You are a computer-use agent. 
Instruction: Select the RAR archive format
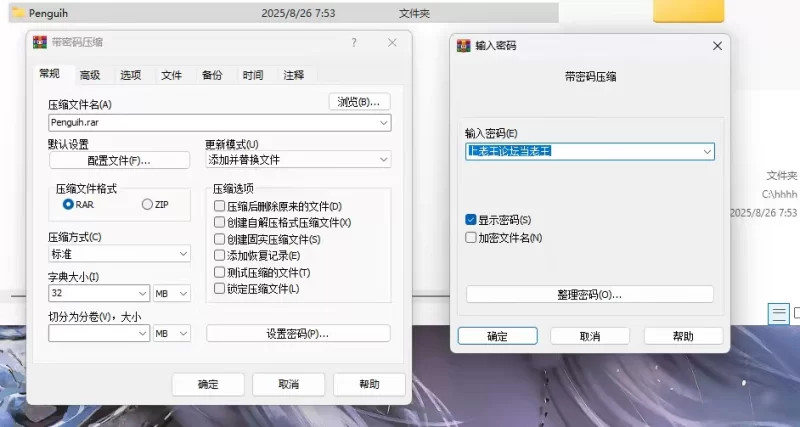68,204
